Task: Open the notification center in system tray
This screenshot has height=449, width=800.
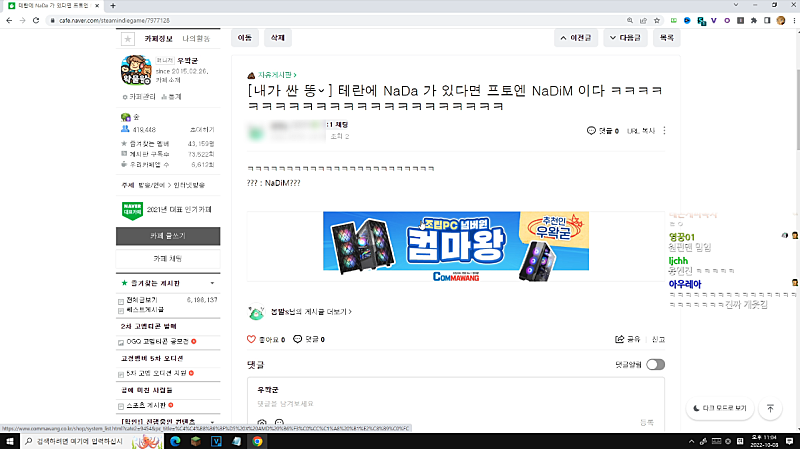Action: 789,441
